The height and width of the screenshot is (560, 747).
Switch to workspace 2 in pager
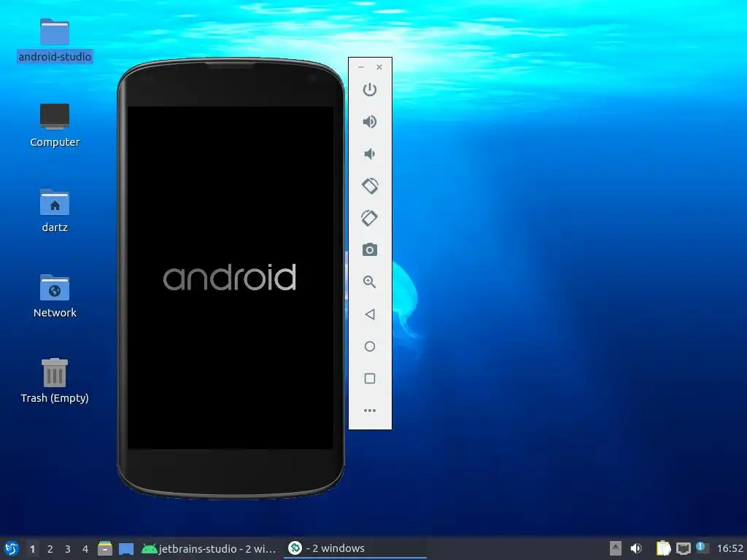click(x=50, y=549)
